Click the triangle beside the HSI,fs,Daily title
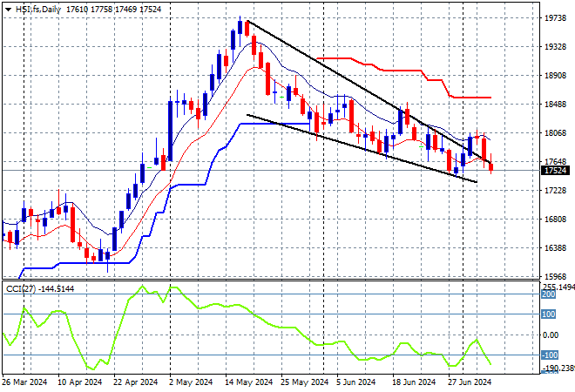The width and height of the screenshot is (575, 392). pyautogui.click(x=8, y=10)
